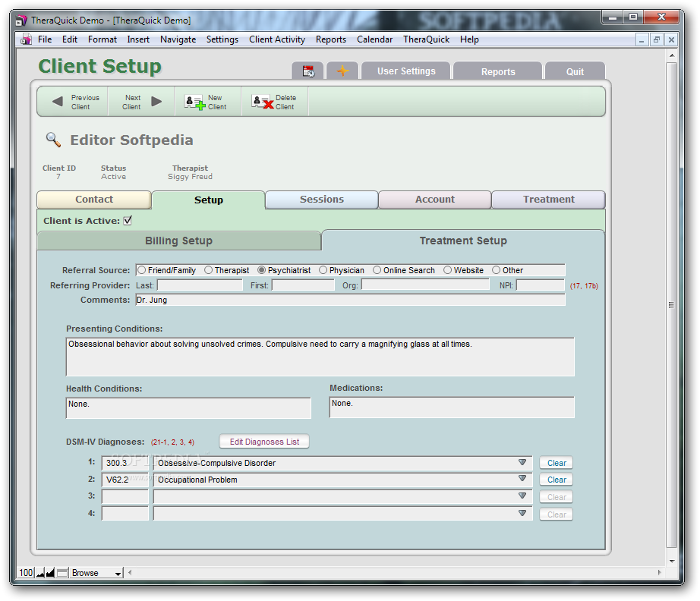Select Therapist referral source
Image resolution: width=700 pixels, height=601 pixels.
[x=209, y=270]
